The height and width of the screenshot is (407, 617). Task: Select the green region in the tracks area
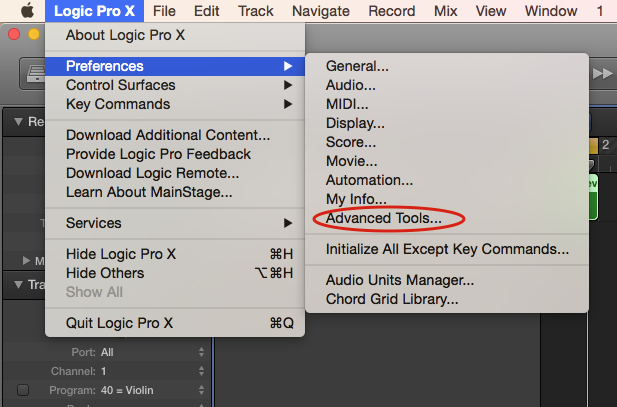[x=593, y=197]
